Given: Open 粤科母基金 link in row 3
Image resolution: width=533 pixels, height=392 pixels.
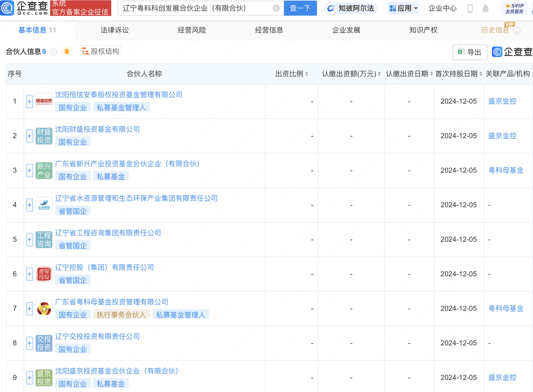Looking at the screenshot, I should coord(506,170).
